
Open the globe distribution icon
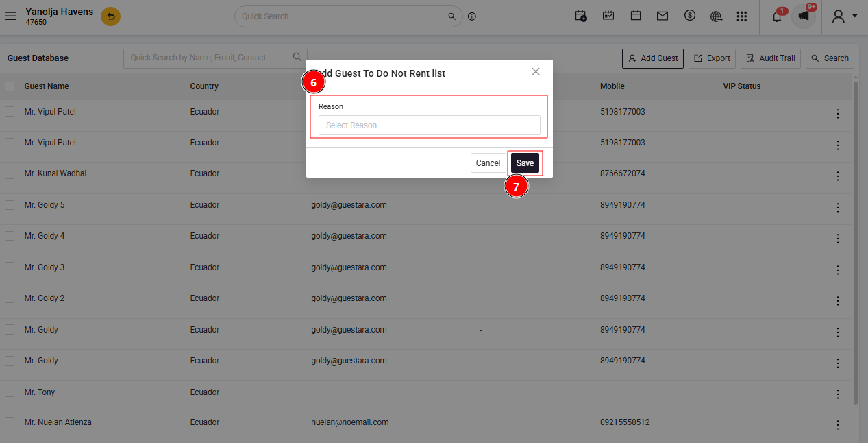pos(717,16)
